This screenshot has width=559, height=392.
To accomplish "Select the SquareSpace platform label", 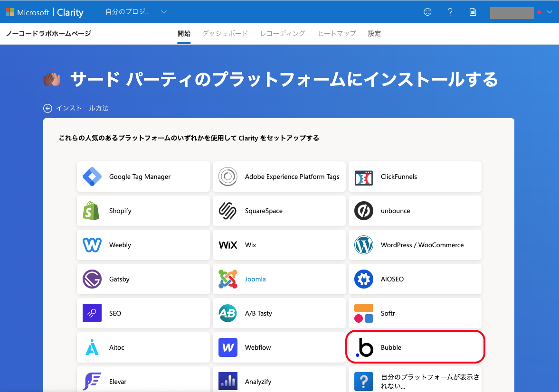I will (x=264, y=211).
